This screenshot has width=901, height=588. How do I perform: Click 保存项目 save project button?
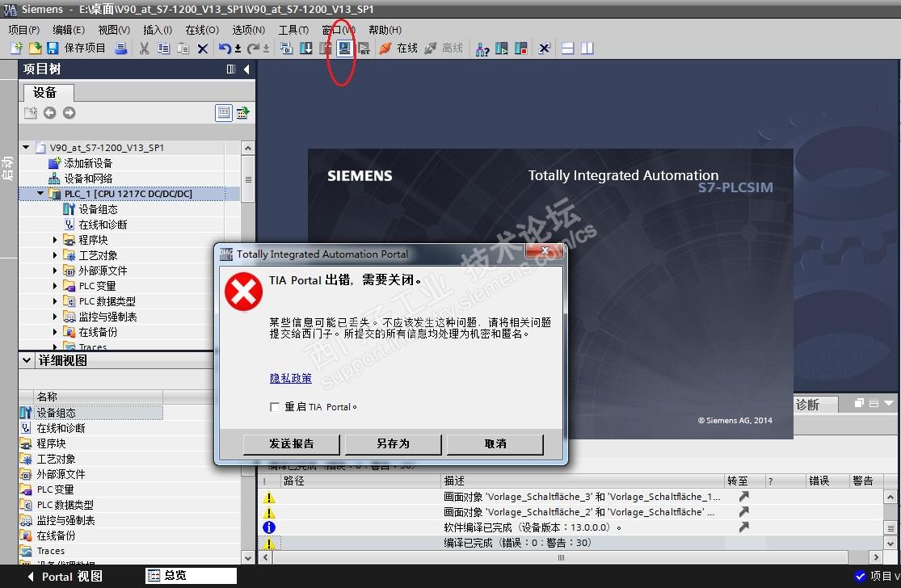coord(77,48)
